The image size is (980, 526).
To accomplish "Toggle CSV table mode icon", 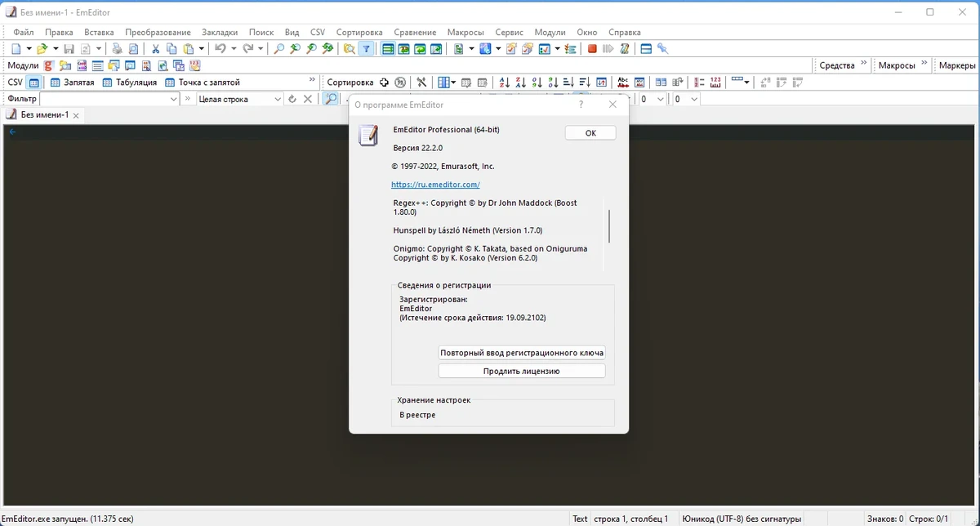I will coord(33,82).
